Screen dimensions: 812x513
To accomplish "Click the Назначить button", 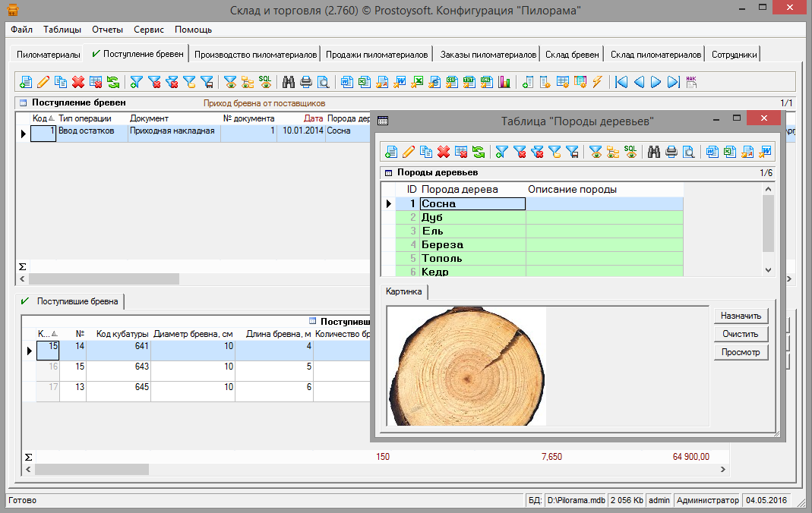I will pyautogui.click(x=741, y=316).
